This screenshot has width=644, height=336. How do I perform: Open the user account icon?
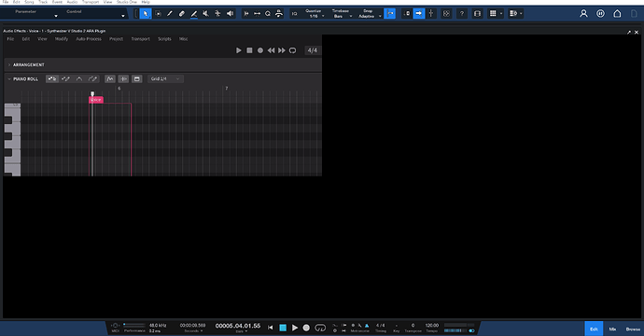click(583, 14)
